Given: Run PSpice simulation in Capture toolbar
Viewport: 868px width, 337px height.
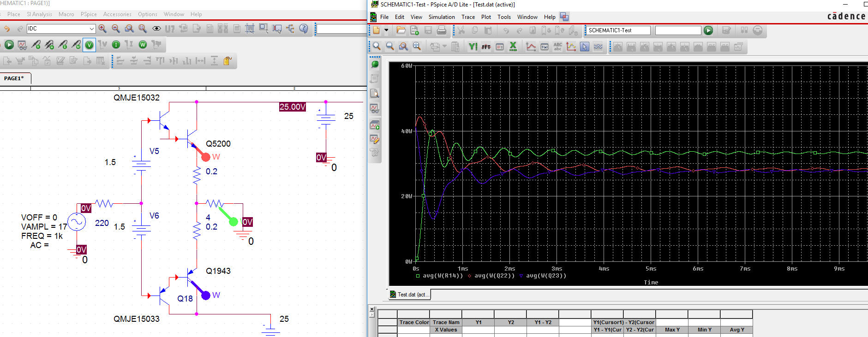Looking at the screenshot, I should pos(9,45).
